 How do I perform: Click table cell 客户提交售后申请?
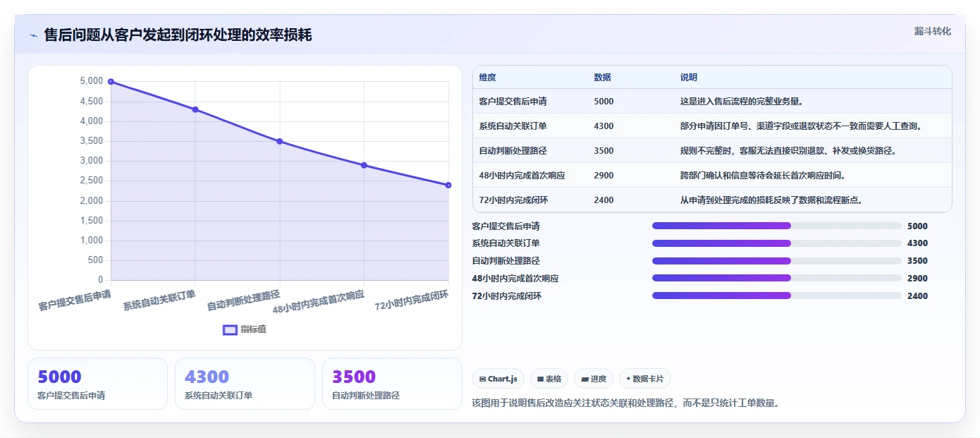point(513,102)
